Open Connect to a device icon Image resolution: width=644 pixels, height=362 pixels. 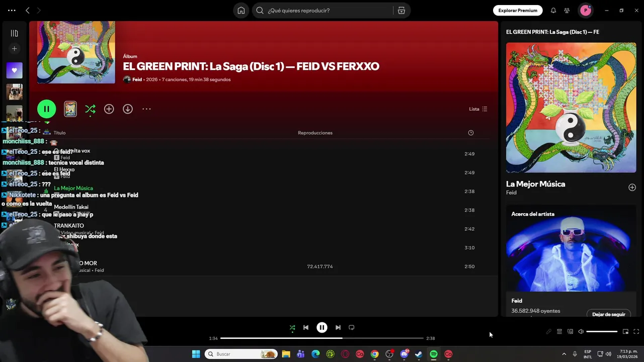click(570, 332)
